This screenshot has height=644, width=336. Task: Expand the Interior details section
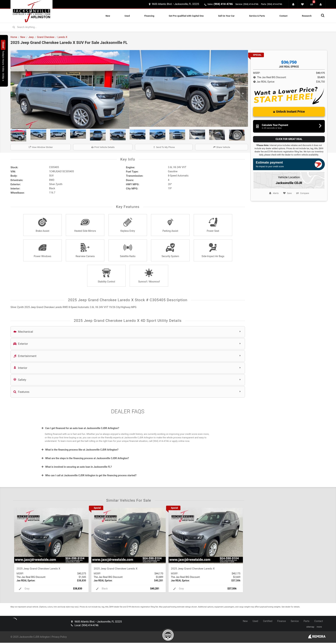tap(128, 368)
